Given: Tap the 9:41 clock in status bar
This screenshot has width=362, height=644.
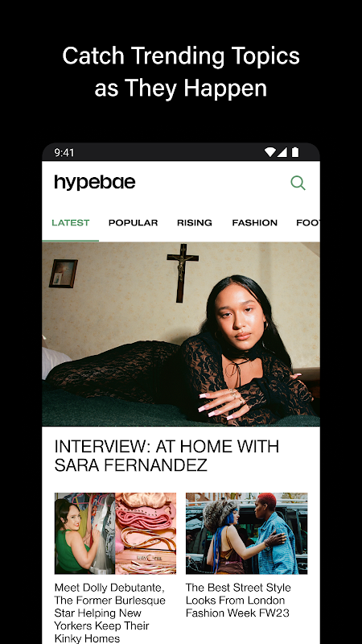Looking at the screenshot, I should click(x=64, y=153).
